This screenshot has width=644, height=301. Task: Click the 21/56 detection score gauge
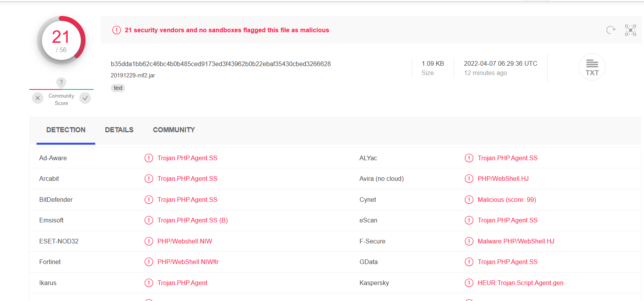click(x=61, y=40)
